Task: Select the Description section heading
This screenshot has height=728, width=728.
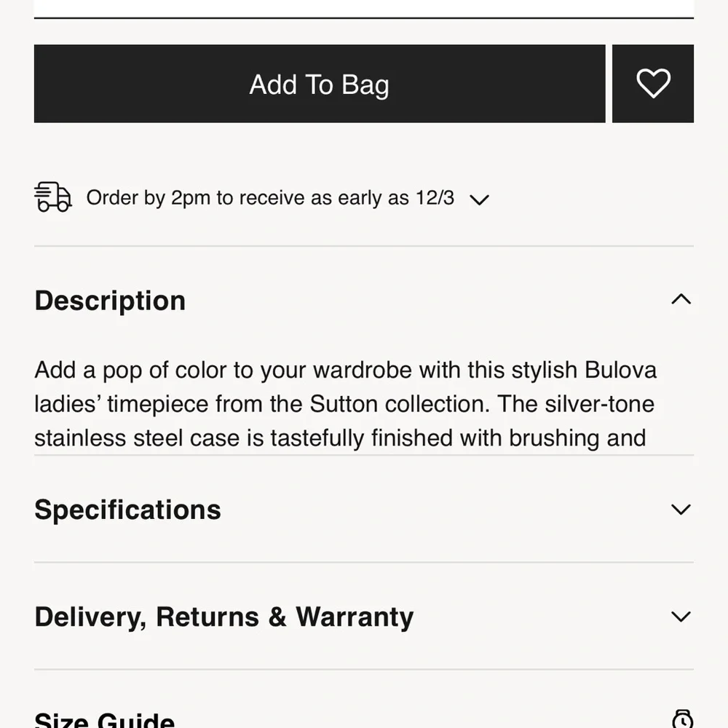Action: point(110,301)
